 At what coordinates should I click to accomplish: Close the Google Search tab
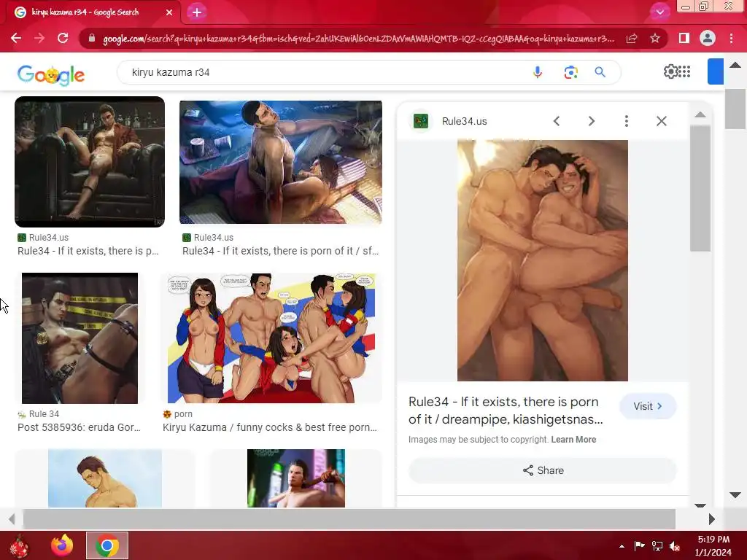pos(169,12)
